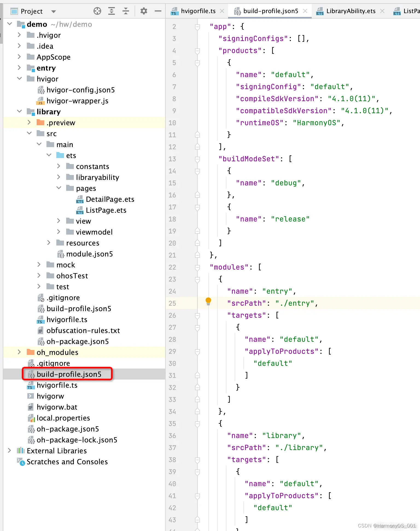Select hvigor-wrapper.js file
Screen dimensions: 420x531
click(77, 101)
